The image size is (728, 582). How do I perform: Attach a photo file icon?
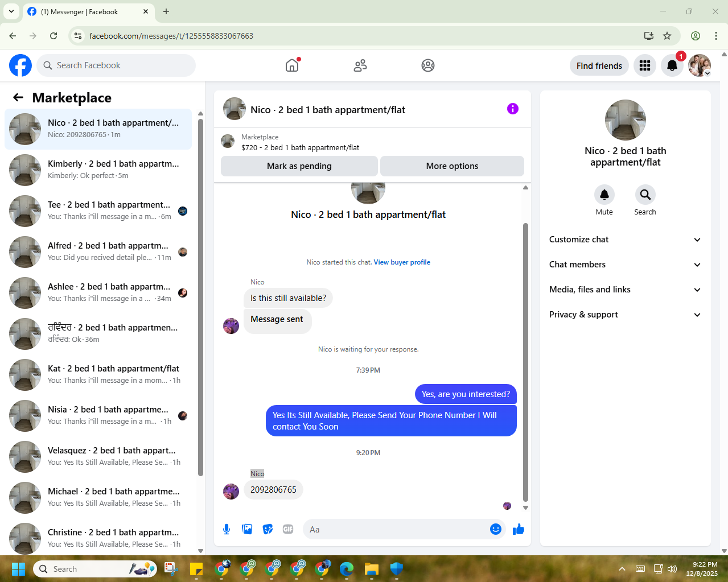tap(247, 529)
